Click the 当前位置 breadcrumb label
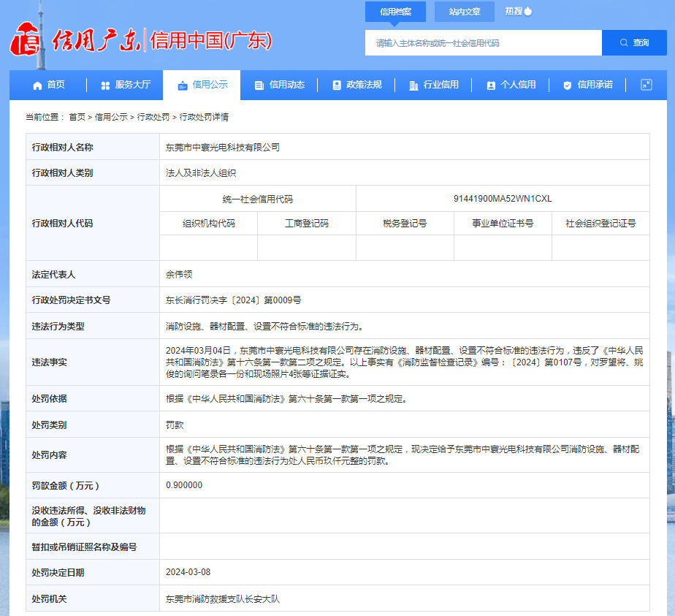Viewport: 675px width, 616px height. 45,117
